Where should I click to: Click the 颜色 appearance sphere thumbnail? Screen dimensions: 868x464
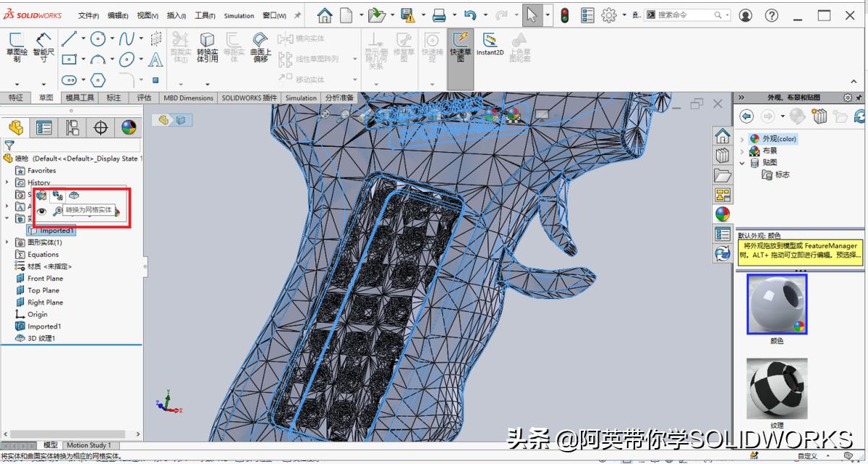776,304
